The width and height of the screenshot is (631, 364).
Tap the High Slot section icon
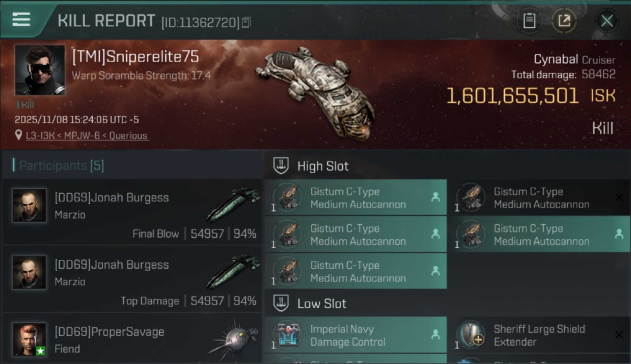click(x=281, y=166)
